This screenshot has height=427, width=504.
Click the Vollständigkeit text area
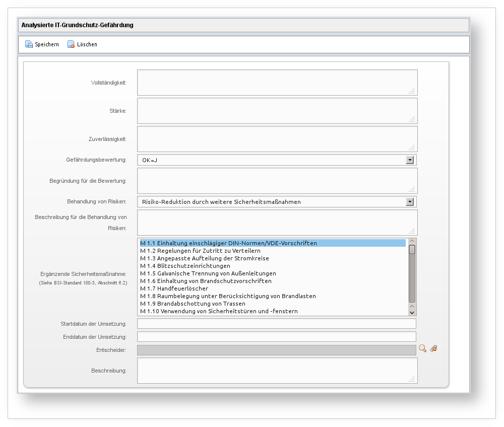pos(277,83)
